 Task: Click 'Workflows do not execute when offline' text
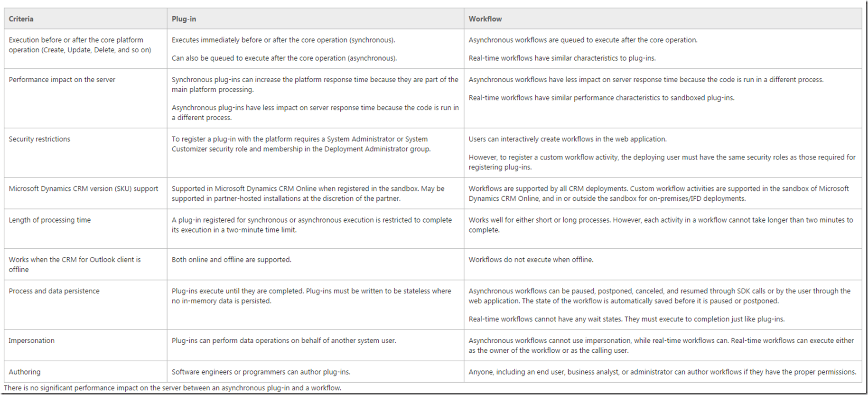pos(531,260)
